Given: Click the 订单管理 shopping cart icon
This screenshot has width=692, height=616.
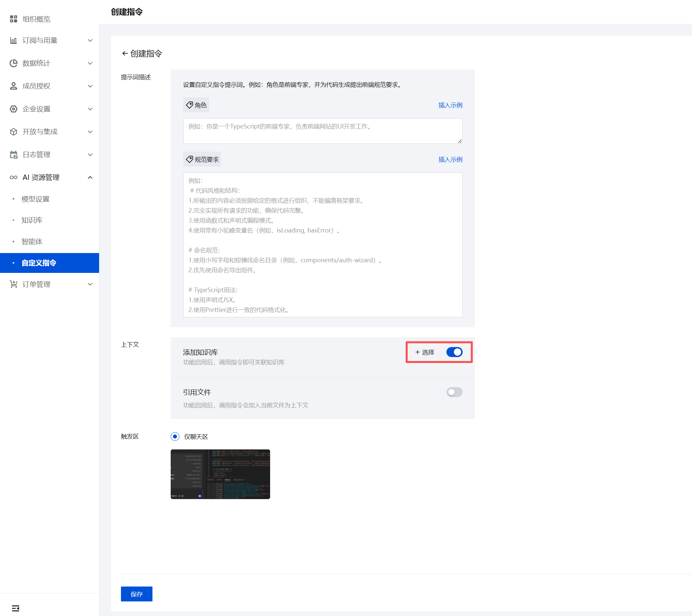Looking at the screenshot, I should coord(14,284).
